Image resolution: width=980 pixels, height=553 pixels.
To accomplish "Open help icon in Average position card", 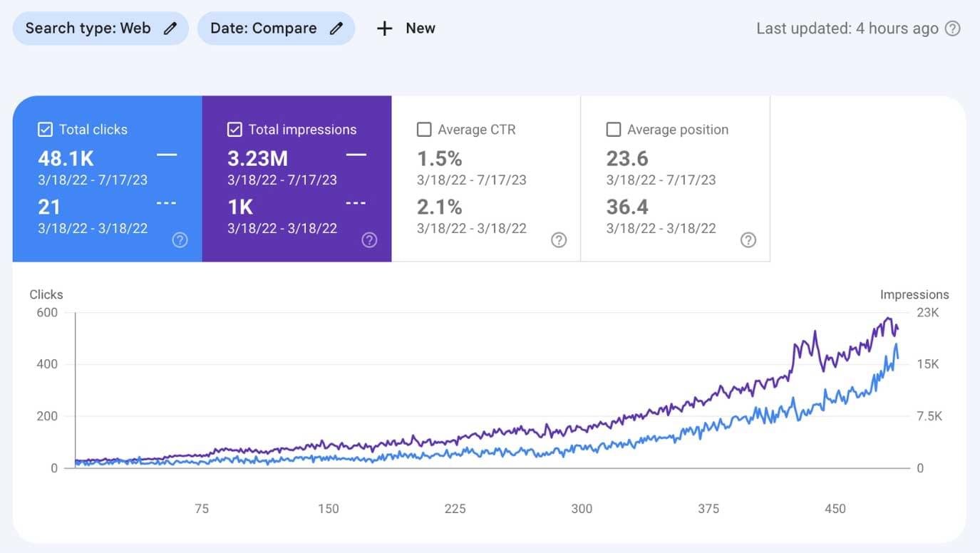I will coord(748,240).
